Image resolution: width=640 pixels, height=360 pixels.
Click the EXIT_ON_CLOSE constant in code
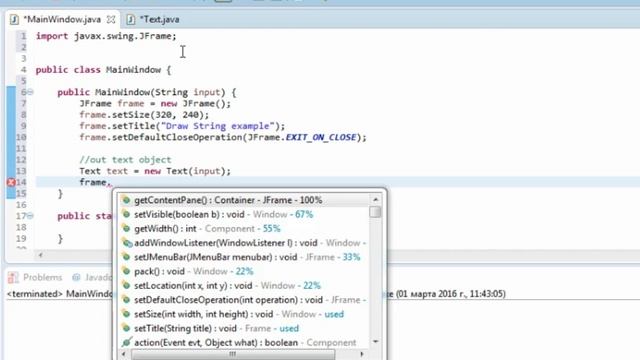coord(321,138)
